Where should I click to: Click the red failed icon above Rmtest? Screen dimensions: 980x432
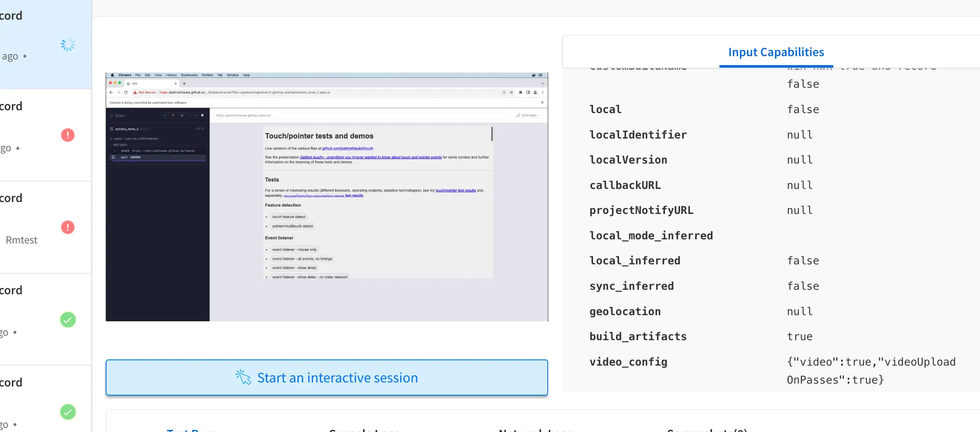(68, 227)
